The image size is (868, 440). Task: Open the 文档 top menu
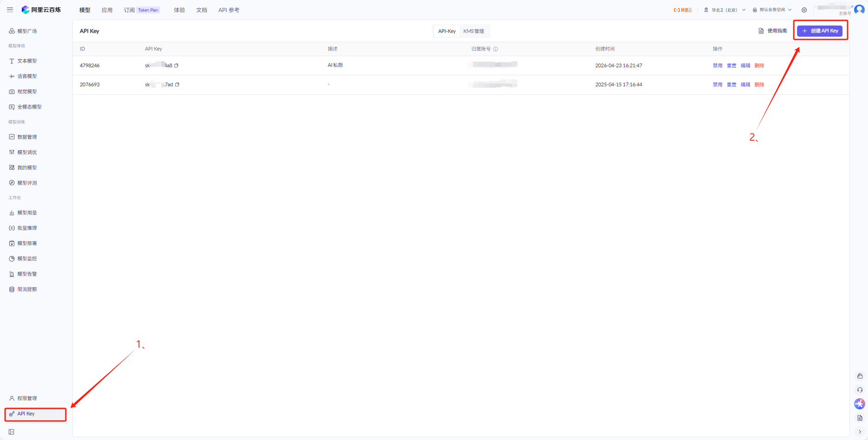[202, 10]
